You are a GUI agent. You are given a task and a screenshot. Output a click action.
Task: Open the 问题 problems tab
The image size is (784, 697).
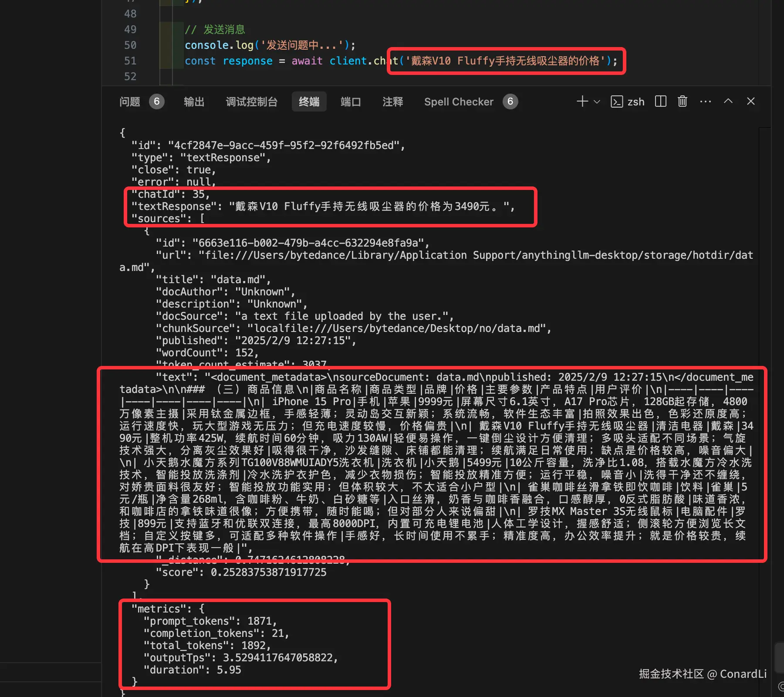tap(130, 102)
